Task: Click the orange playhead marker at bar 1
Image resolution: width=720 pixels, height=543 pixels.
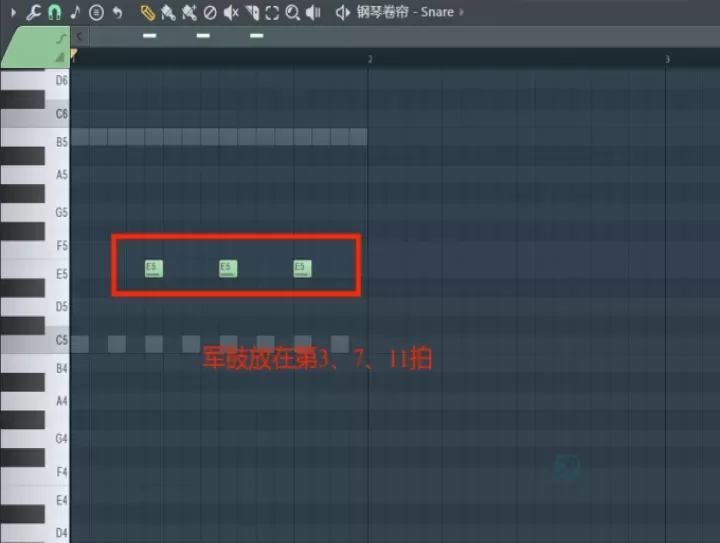Action: click(x=73, y=55)
